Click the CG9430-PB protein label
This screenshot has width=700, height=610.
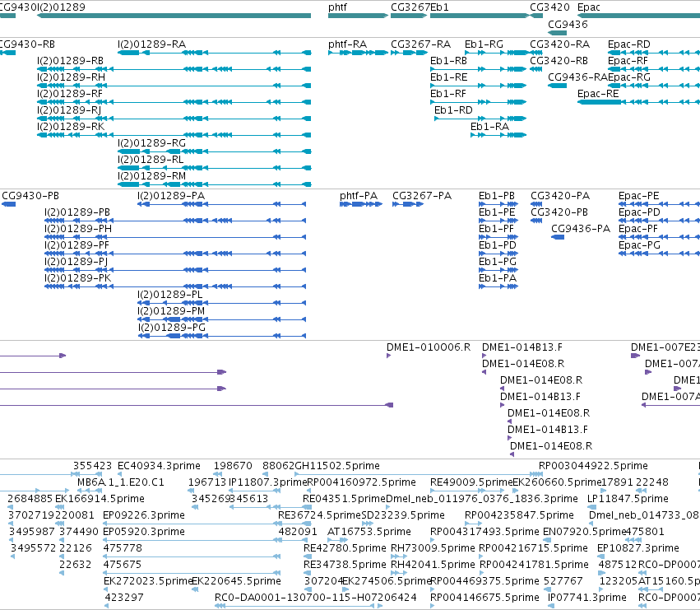[x=30, y=196]
